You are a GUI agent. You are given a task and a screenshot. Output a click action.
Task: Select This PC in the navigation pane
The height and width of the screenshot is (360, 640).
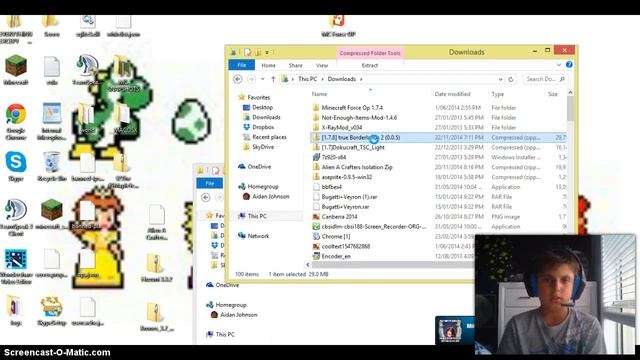(x=257, y=216)
